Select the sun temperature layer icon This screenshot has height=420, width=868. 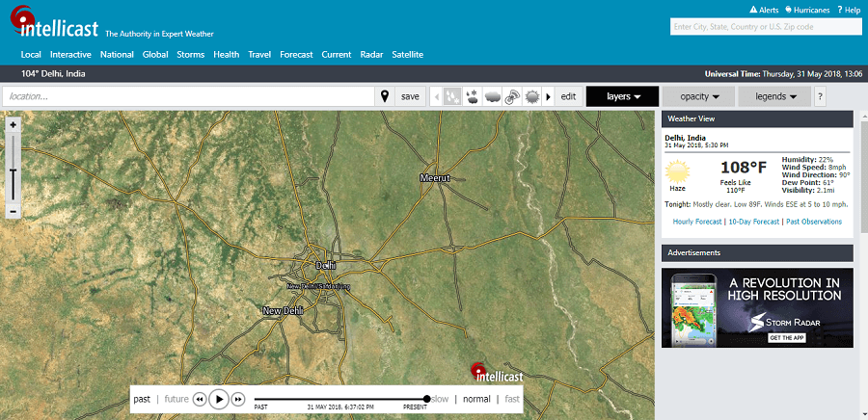532,96
